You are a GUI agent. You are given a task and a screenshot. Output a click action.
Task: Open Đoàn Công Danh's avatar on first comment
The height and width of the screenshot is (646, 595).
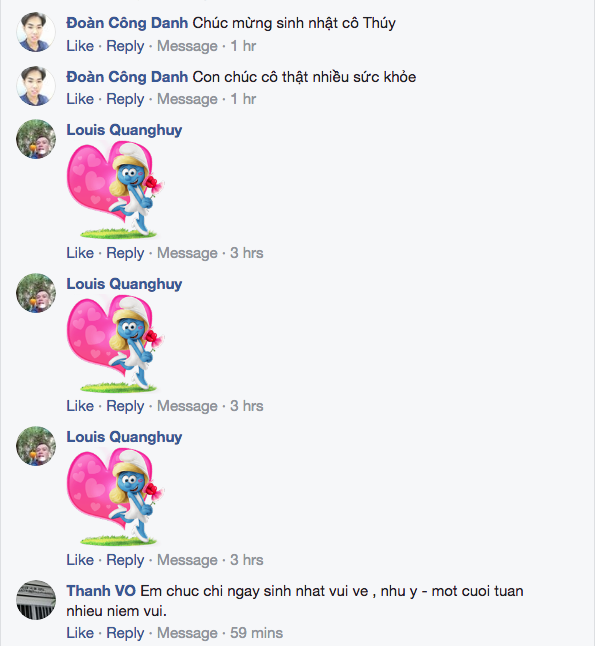point(36,32)
